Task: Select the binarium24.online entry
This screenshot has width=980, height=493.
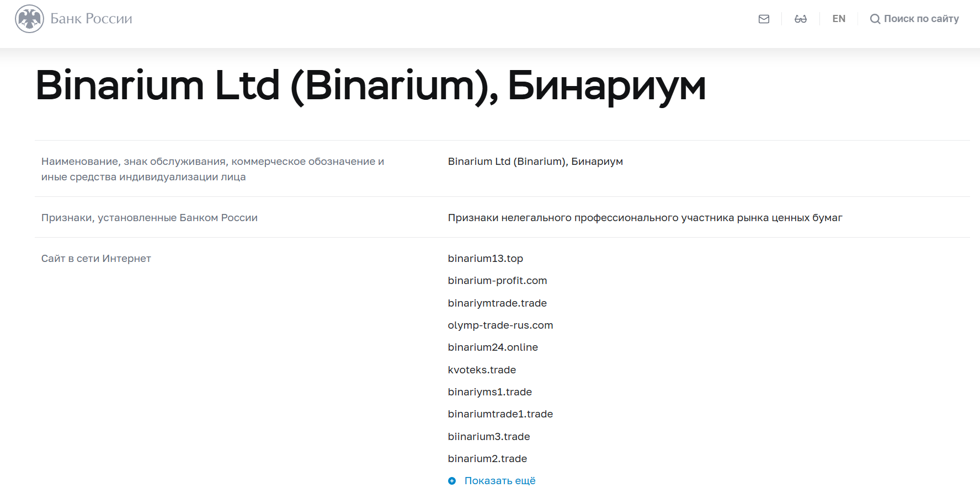Action: [x=493, y=347]
